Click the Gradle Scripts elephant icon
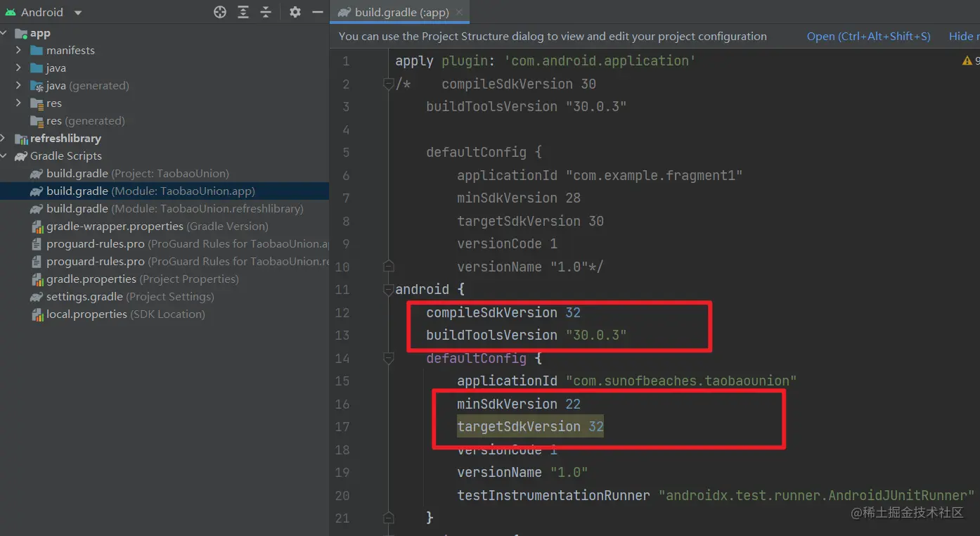Image resolution: width=980 pixels, height=536 pixels. pyautogui.click(x=21, y=156)
